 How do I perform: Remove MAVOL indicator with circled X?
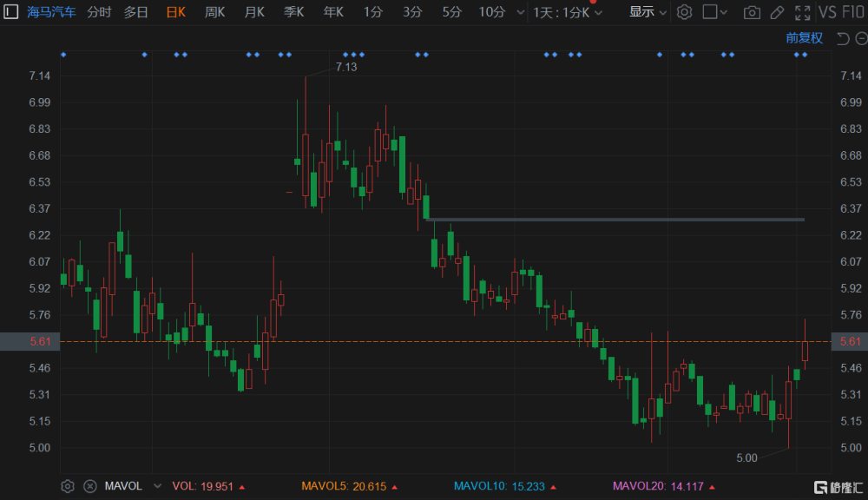click(x=89, y=486)
